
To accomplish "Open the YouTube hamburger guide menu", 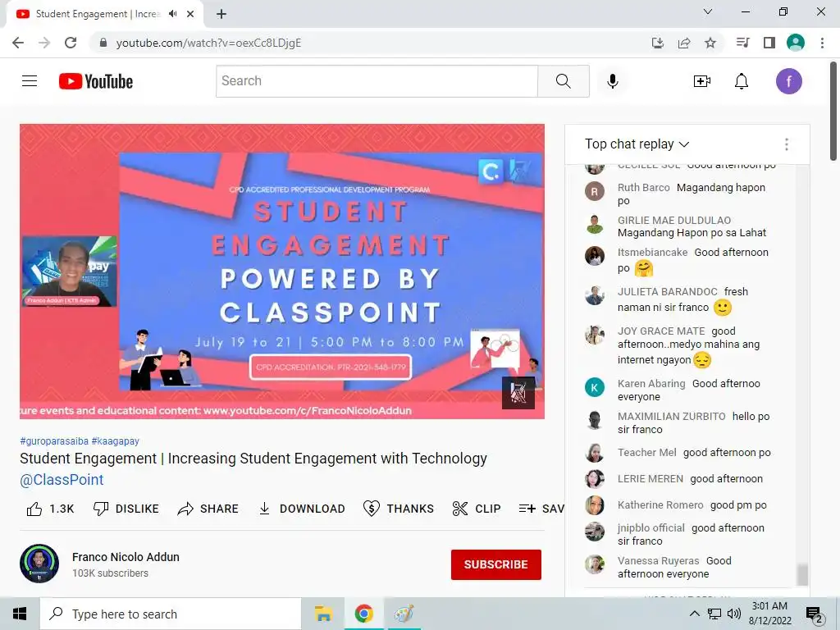I will point(30,81).
